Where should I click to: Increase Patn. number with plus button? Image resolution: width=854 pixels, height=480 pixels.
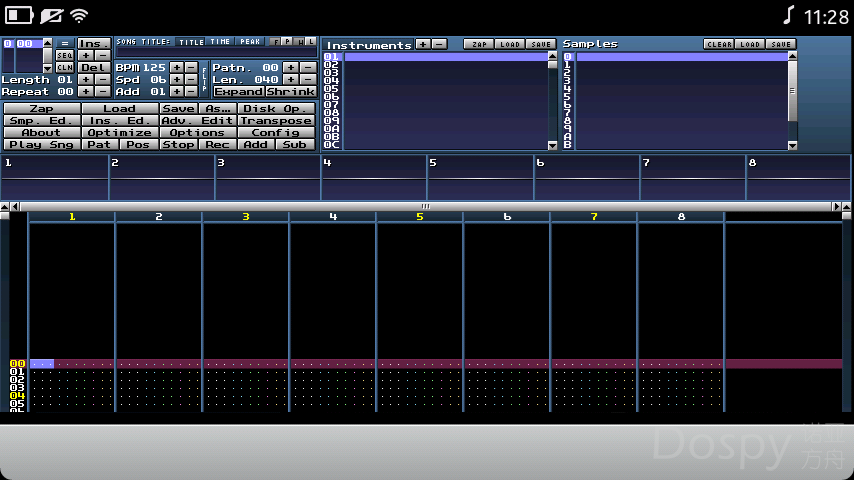[291, 68]
